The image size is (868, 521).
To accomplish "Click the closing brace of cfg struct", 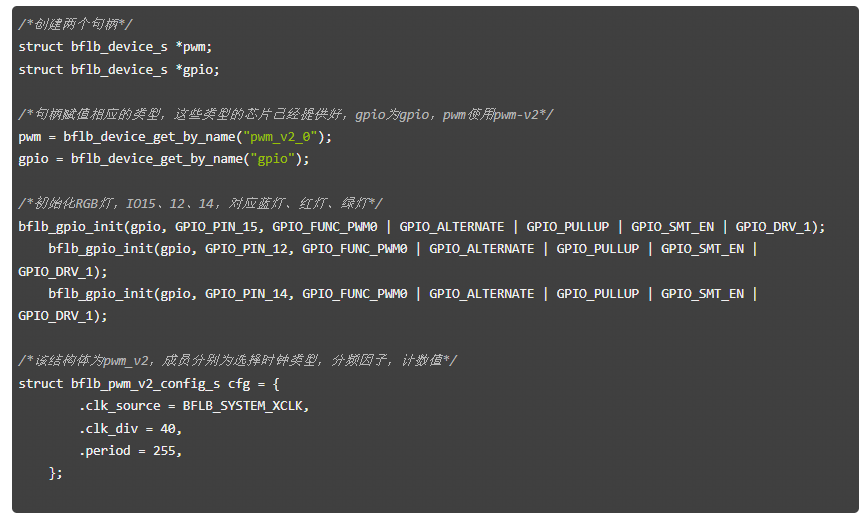I will (55, 473).
